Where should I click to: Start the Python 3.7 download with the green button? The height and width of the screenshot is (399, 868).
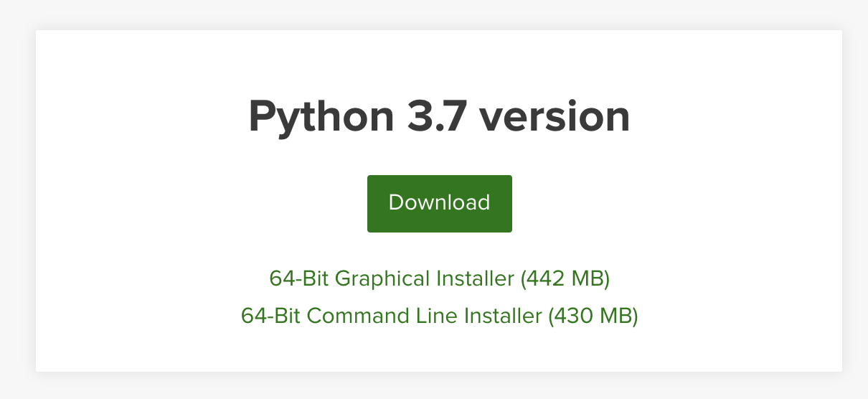[x=439, y=203]
